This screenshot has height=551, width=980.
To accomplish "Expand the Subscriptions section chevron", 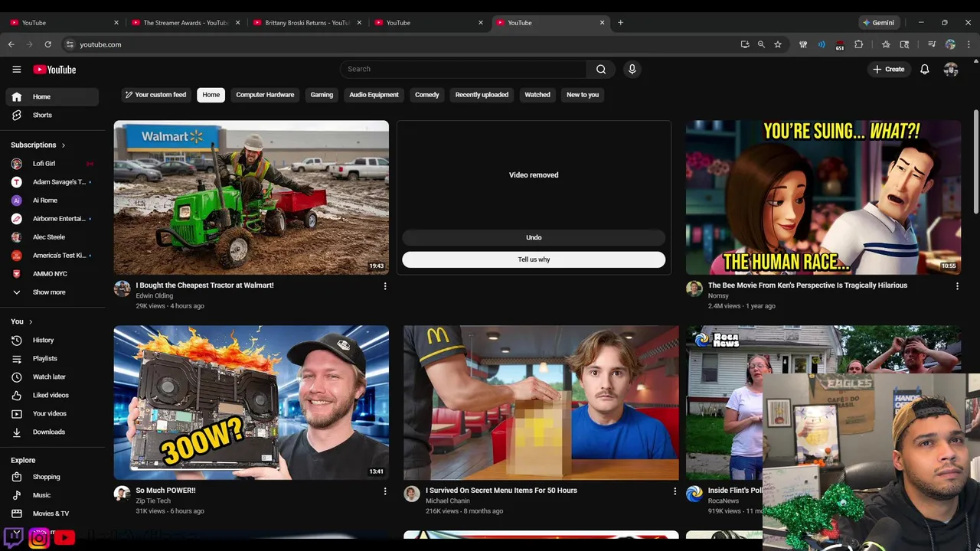I will pyautogui.click(x=64, y=145).
